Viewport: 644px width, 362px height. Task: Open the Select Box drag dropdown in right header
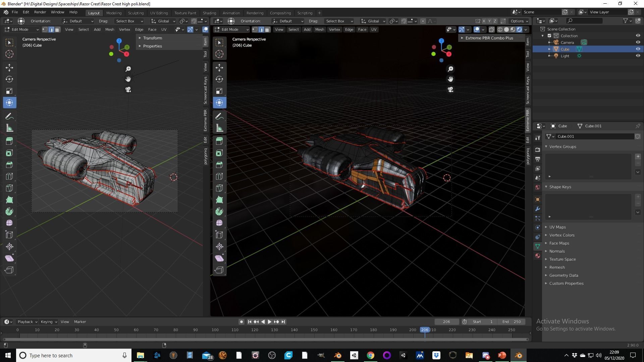[x=339, y=21]
